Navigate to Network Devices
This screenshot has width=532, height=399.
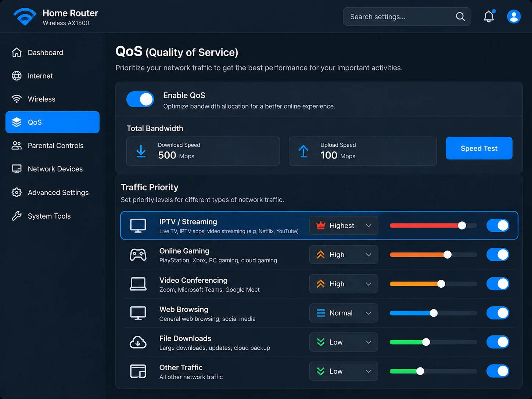53,169
